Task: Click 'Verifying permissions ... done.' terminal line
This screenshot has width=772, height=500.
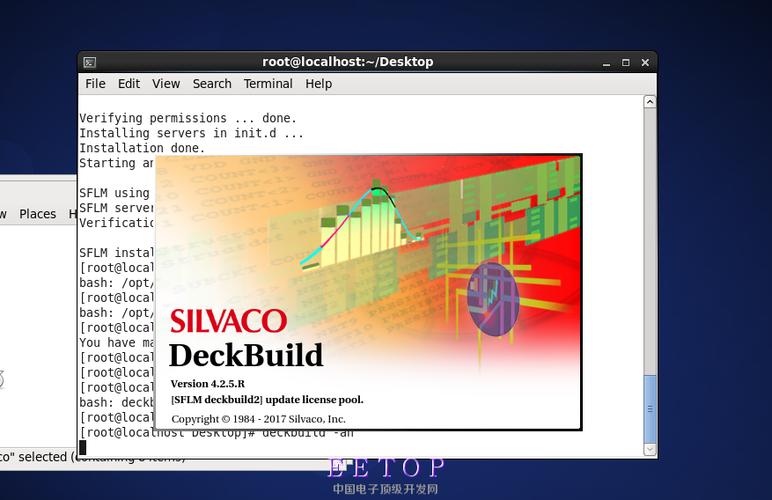Action: [188, 118]
